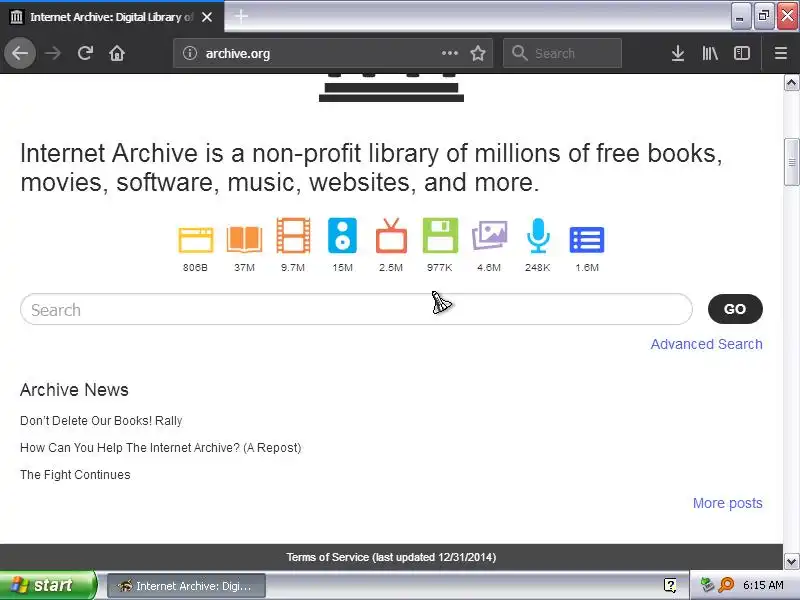
Task: Open the page actions three-dot menu
Action: [x=449, y=53]
